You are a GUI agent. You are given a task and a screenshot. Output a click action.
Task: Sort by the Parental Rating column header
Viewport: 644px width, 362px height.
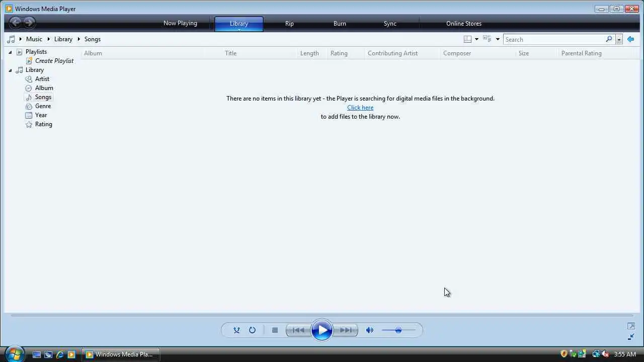coord(581,53)
